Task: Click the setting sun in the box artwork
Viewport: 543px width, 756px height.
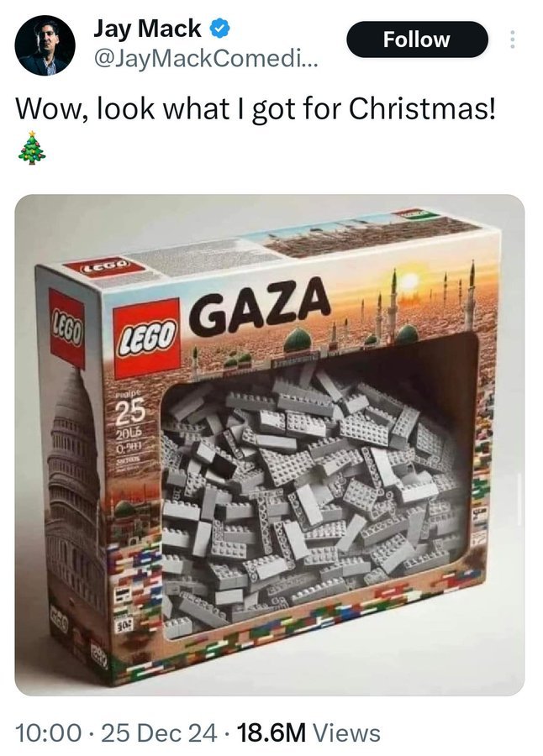Action: [x=410, y=281]
